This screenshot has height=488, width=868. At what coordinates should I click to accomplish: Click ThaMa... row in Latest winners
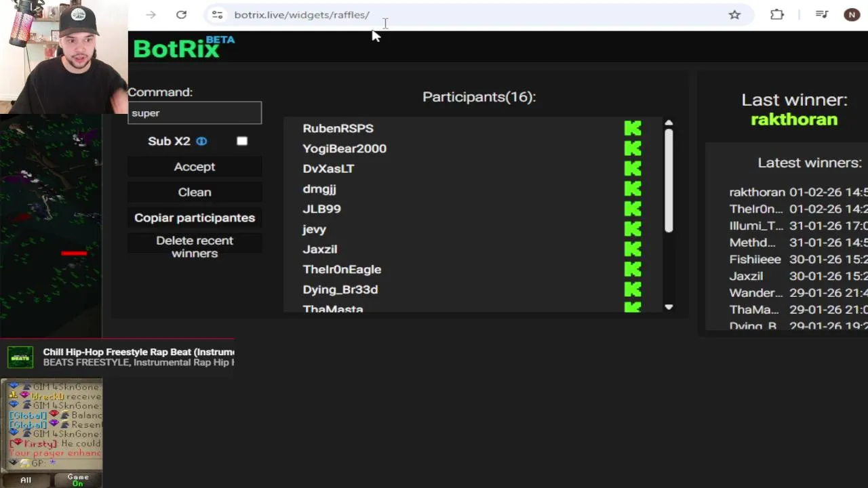click(798, 310)
